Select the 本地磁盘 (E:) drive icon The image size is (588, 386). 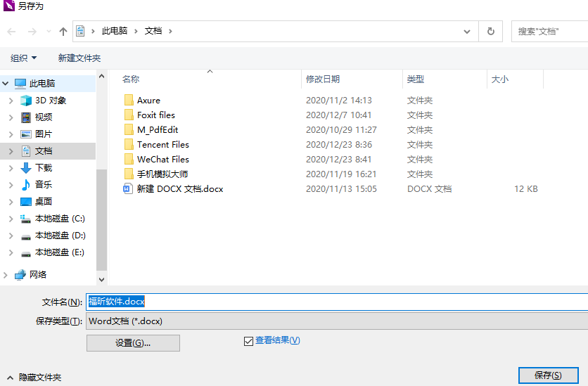pyautogui.click(x=26, y=254)
